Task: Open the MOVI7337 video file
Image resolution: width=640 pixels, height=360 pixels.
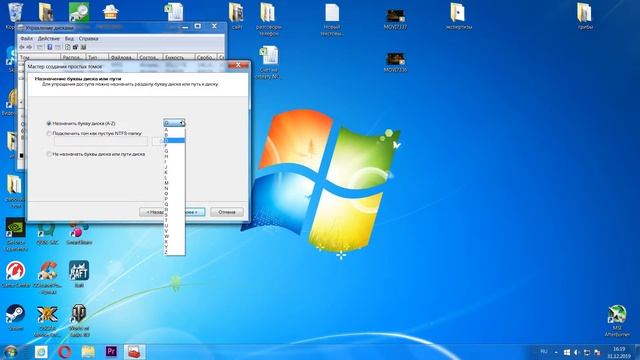Action: click(395, 19)
